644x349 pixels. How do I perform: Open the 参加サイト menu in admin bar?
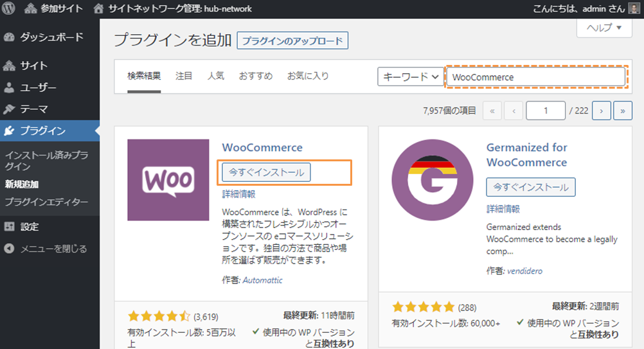(x=53, y=8)
